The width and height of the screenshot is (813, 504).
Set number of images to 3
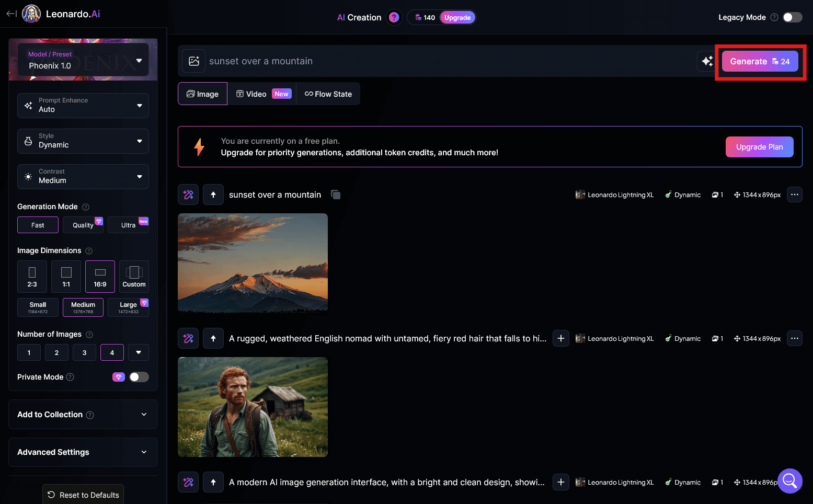[x=84, y=352]
